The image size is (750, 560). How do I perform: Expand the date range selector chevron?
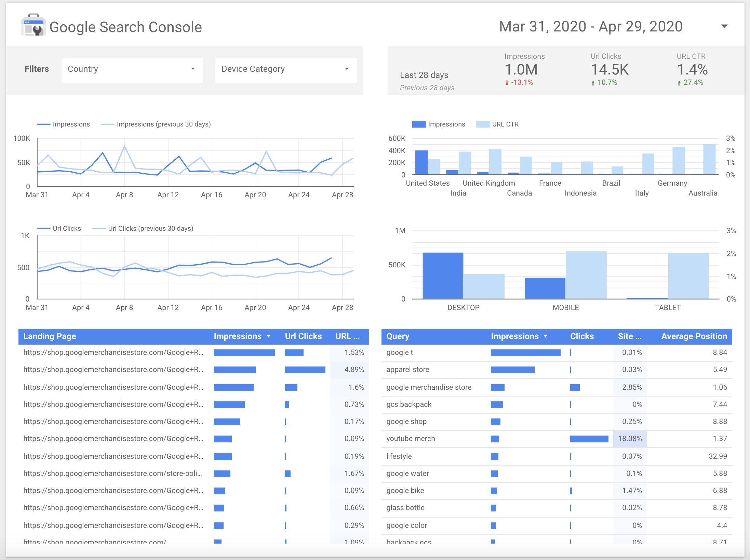point(724,26)
